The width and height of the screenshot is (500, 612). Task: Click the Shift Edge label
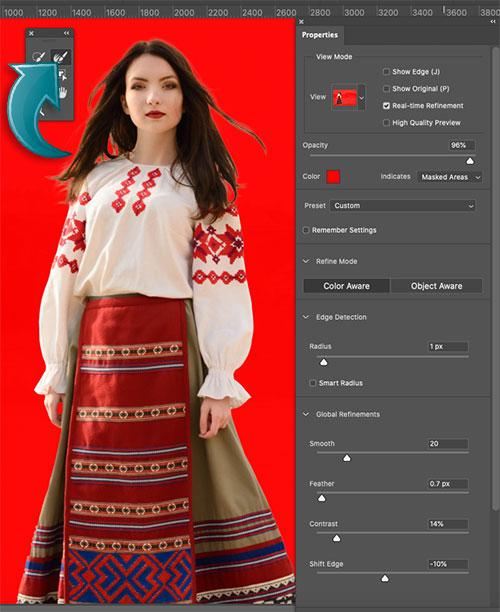pos(326,564)
